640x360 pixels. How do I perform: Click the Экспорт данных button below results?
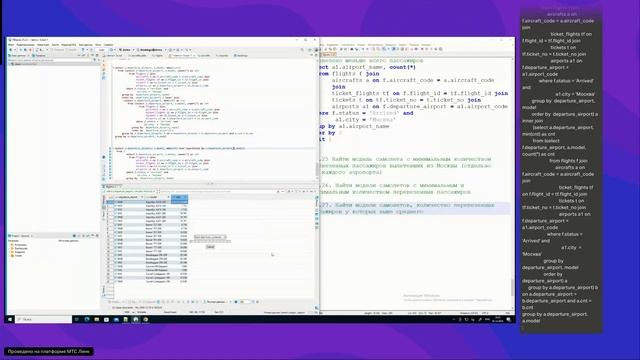click(216, 302)
